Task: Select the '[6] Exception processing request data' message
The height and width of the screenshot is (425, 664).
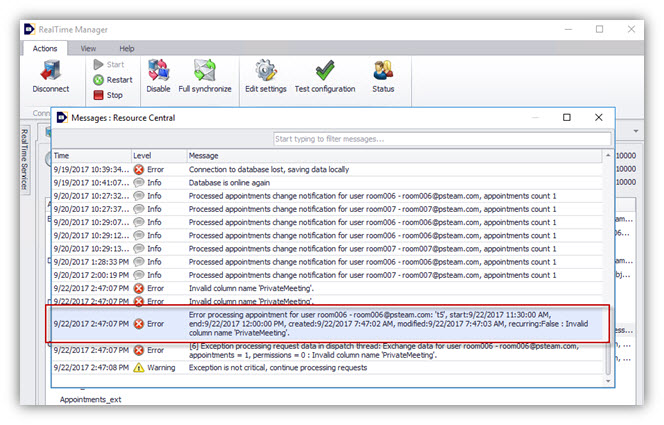Action: (x=384, y=350)
